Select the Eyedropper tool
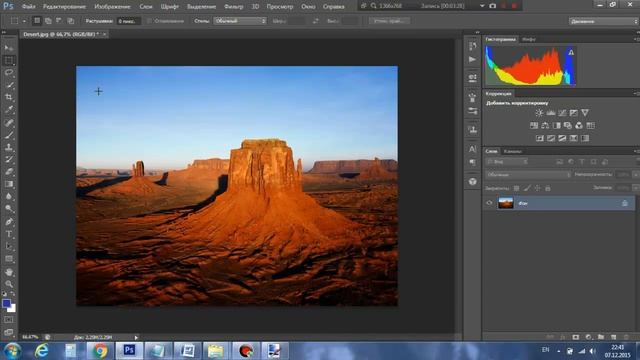 [x=9, y=110]
